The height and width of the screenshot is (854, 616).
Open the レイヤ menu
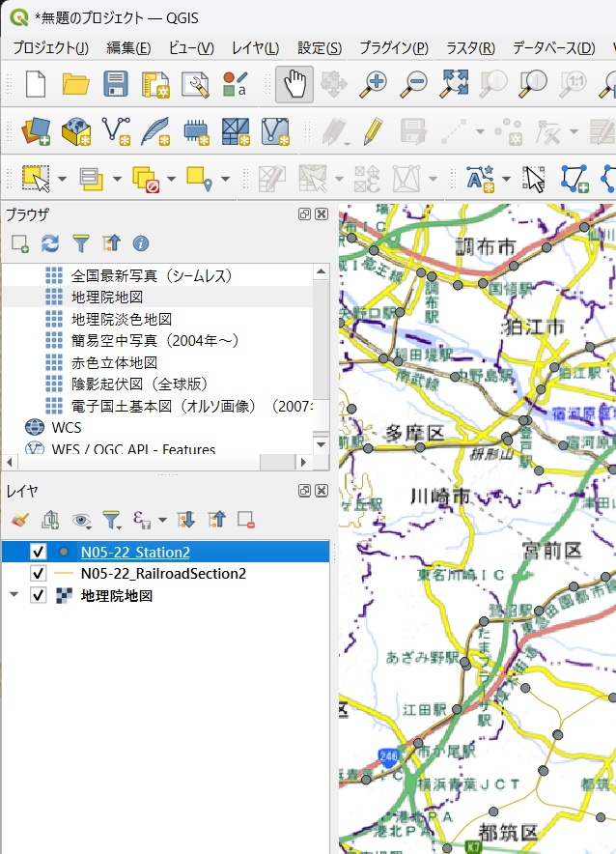tap(255, 48)
